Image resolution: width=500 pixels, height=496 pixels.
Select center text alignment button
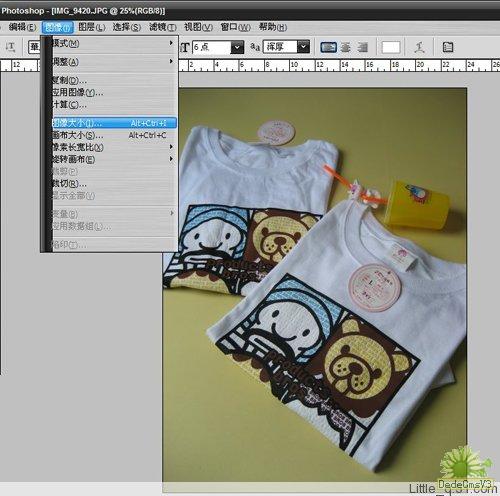tap(346, 47)
